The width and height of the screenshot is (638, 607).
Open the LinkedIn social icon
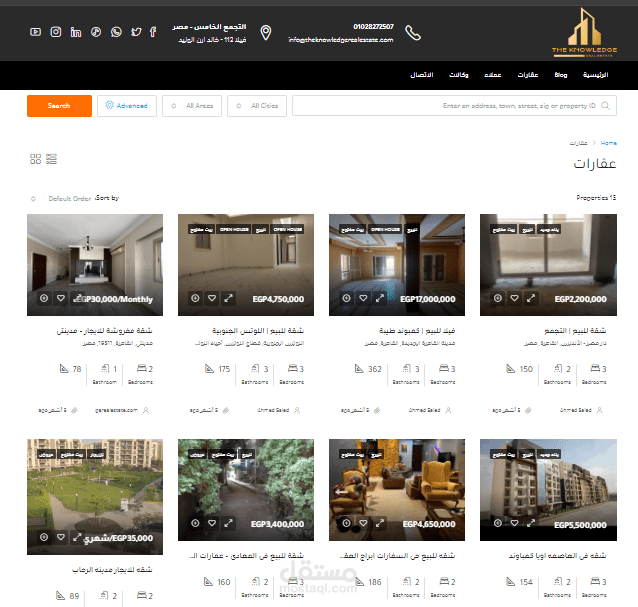pyautogui.click(x=76, y=32)
